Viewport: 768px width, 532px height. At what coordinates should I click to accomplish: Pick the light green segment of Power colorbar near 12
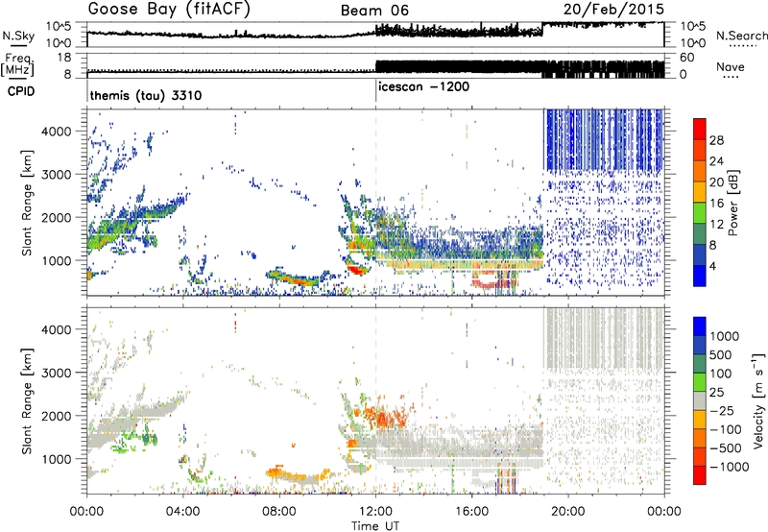click(x=700, y=213)
